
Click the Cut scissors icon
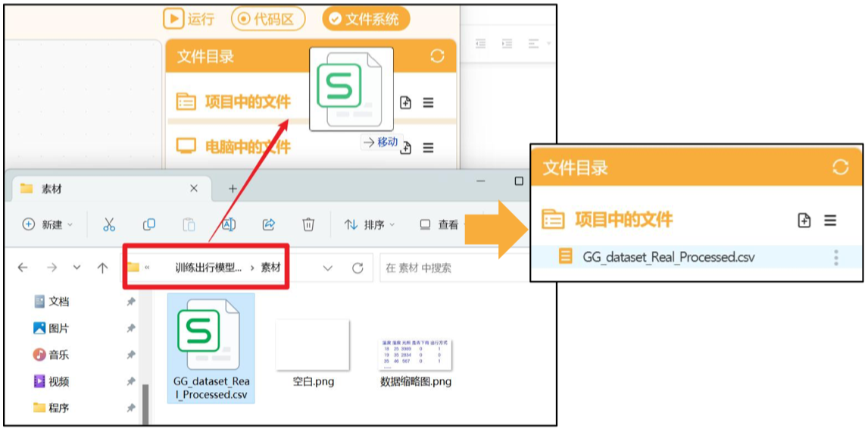[109, 224]
